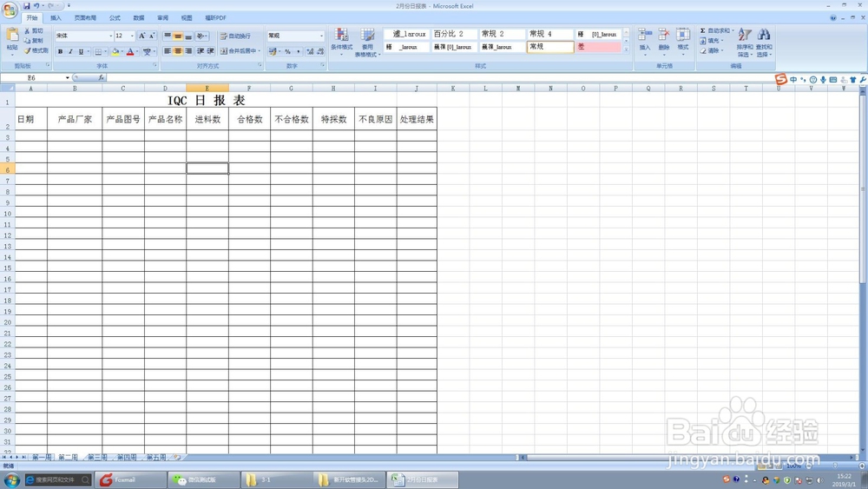Save the workbook from quick access toolbar

(27, 5)
